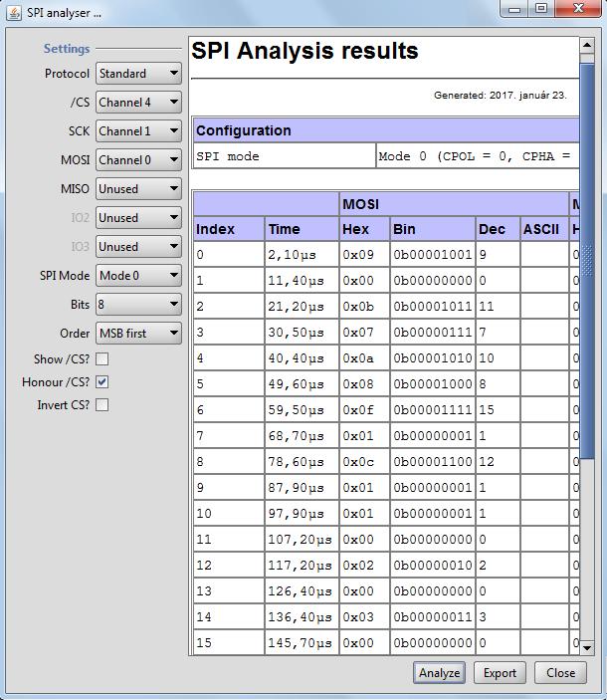Screen dimensions: 607x700
Task: Click hex cell 0x03
Action: tap(364, 617)
